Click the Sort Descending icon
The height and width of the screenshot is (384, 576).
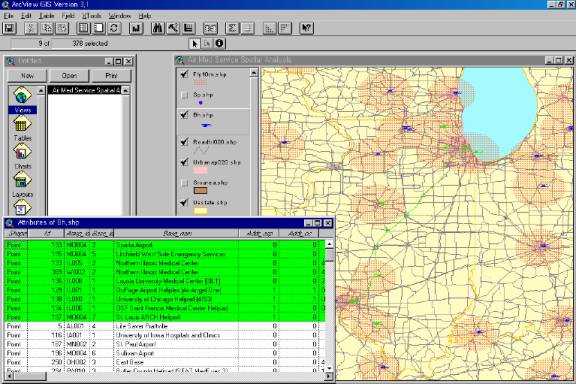(285, 28)
